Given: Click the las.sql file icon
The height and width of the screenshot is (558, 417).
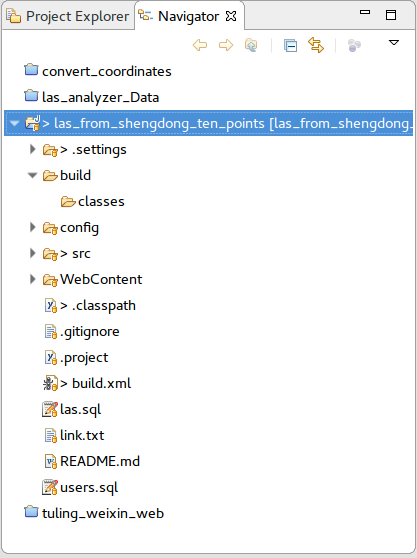Looking at the screenshot, I should point(50,409).
